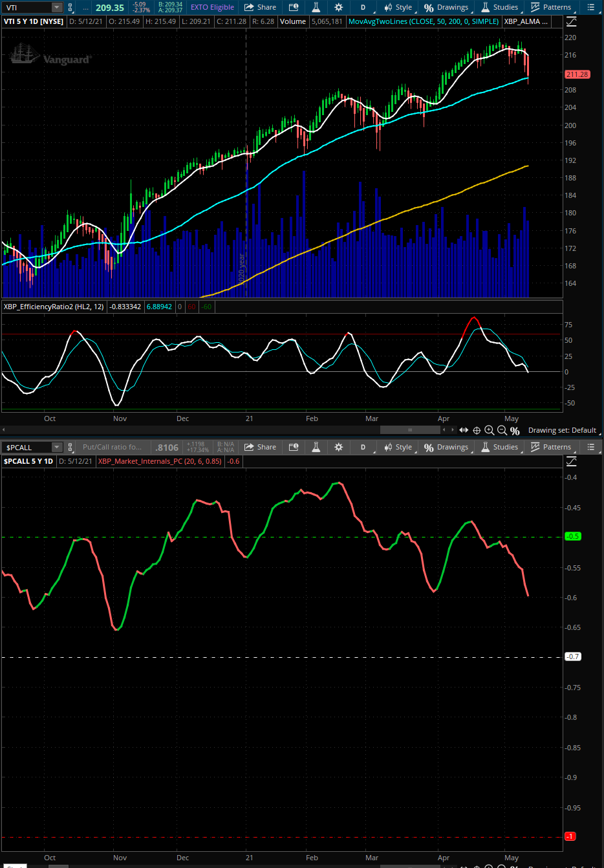Click the flask icon in VTI toolbar
The width and height of the screenshot is (604, 868).
316,8
